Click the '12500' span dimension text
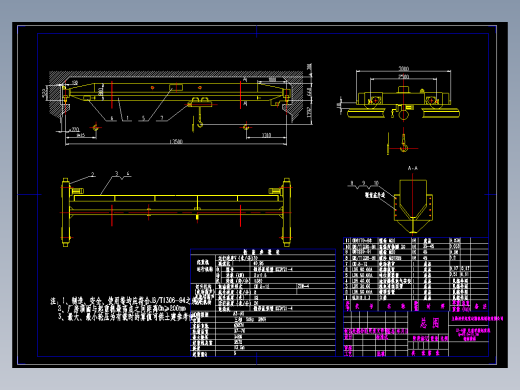Image resolution: width=520 pixels, height=390 pixels. (x=176, y=142)
